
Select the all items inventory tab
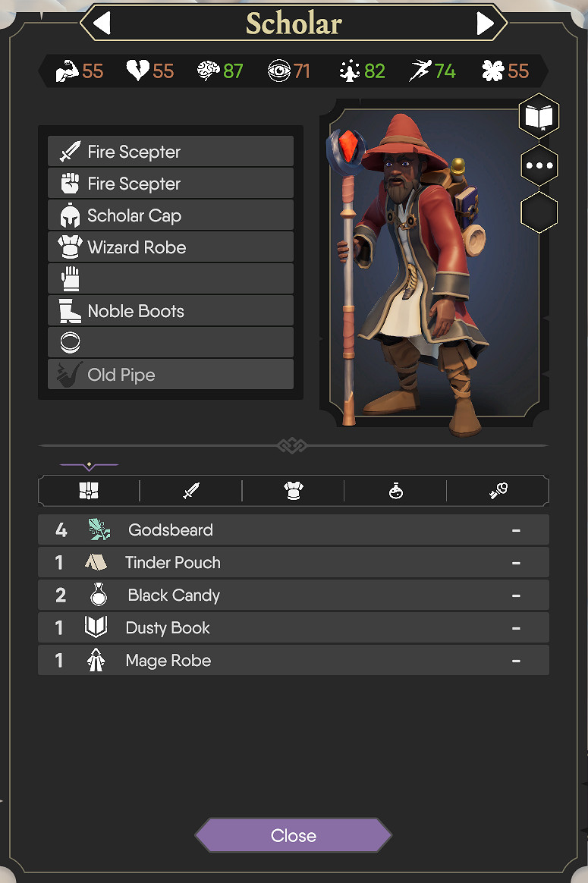click(89, 492)
